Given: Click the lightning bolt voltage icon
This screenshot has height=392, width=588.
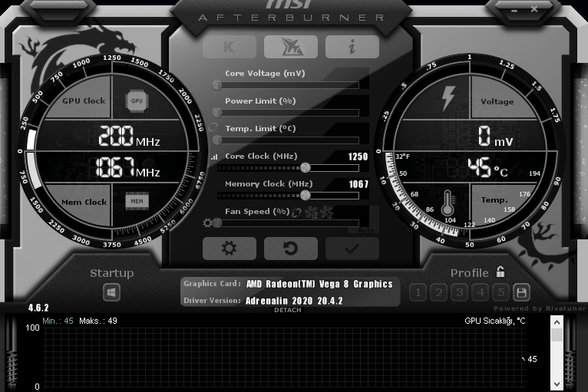Looking at the screenshot, I should point(448,98).
